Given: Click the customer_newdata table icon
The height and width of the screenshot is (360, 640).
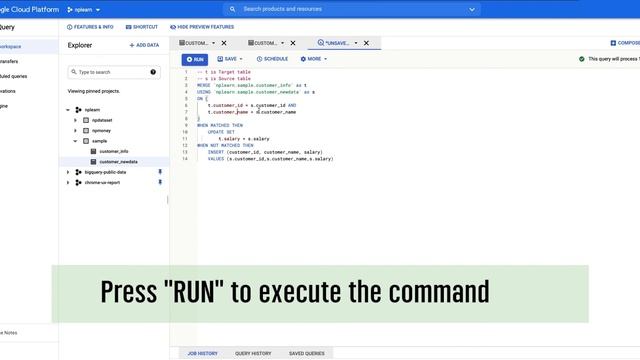Looking at the screenshot, I should (x=93, y=162).
